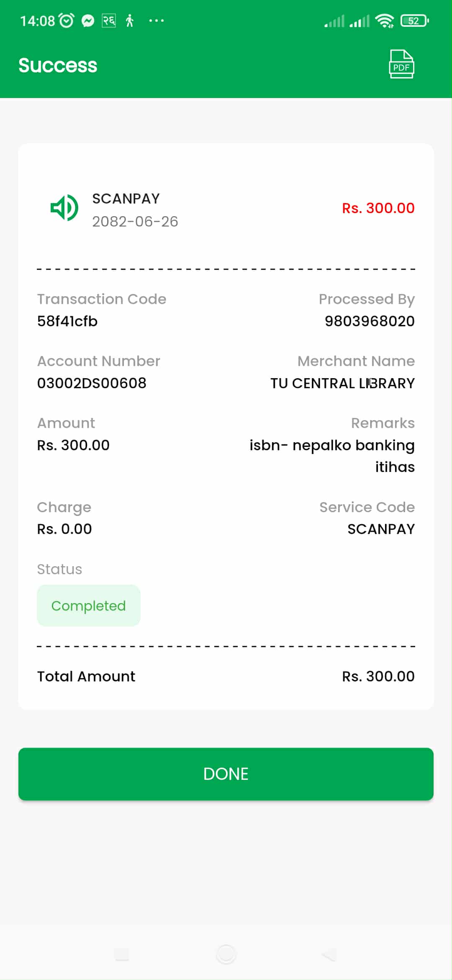
Task: Tap the alarm clock status icon
Action: 67,21
